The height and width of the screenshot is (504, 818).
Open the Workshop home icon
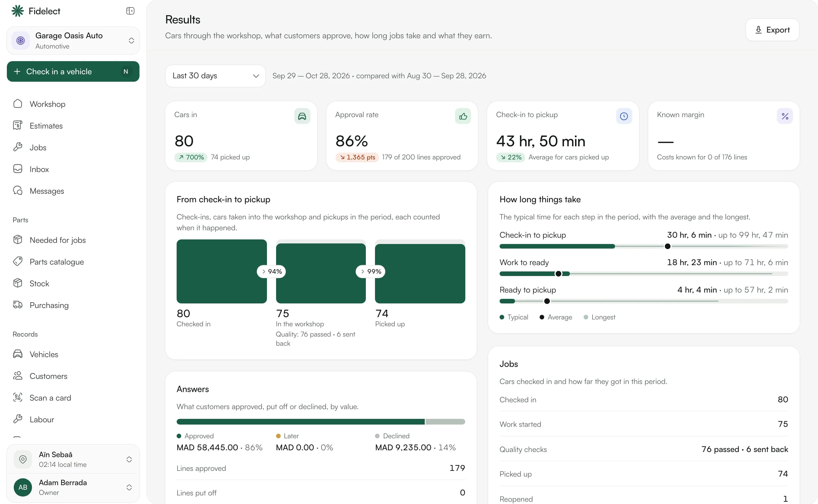point(18,104)
